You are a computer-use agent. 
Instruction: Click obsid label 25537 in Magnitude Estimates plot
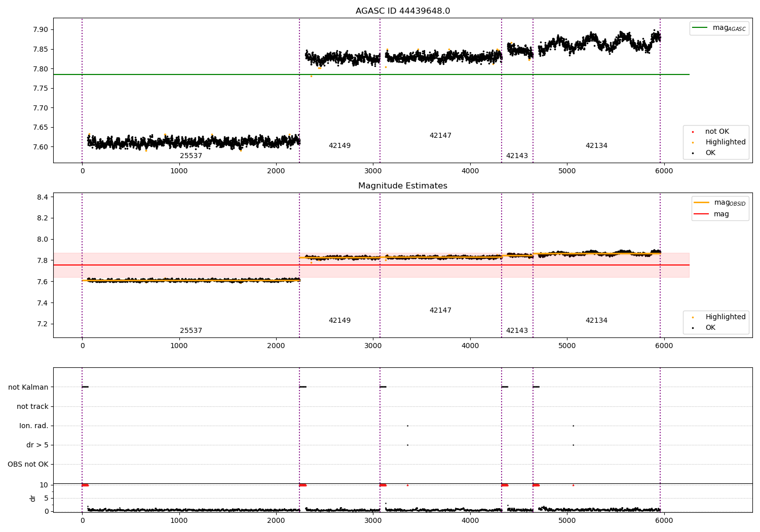191,331
